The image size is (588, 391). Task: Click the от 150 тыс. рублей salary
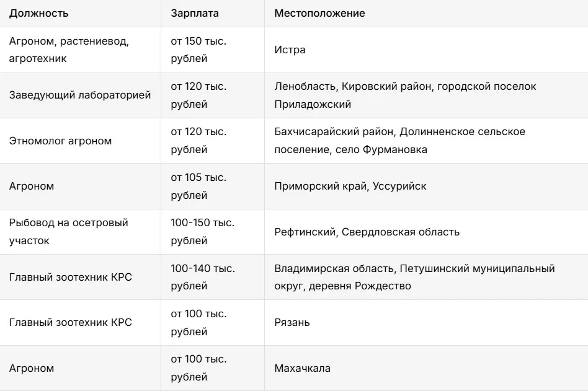198,50
